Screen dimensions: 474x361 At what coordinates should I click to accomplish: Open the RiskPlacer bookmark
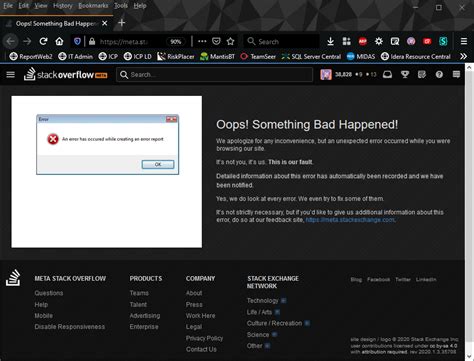tap(176, 56)
